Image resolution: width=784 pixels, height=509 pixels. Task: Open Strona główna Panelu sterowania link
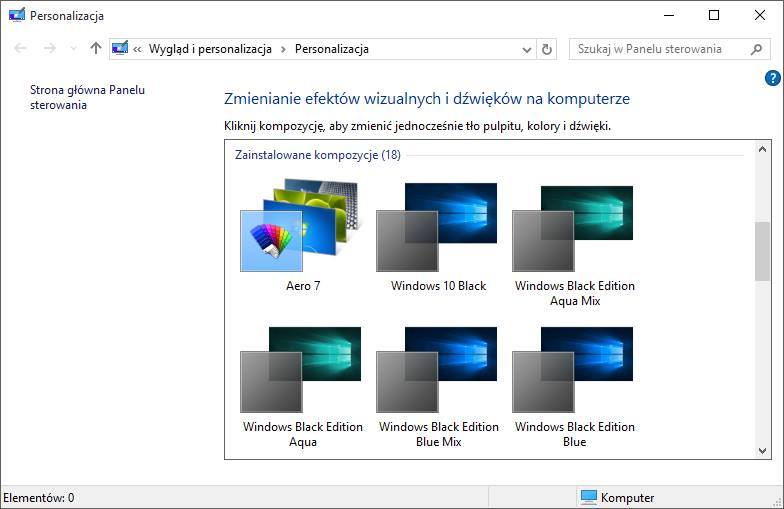click(x=87, y=97)
